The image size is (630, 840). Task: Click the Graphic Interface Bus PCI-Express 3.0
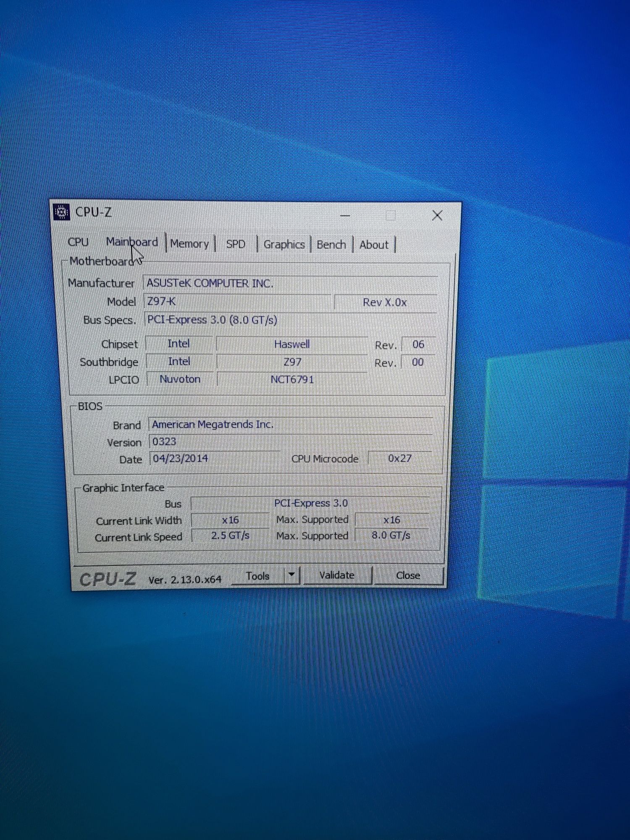click(311, 503)
